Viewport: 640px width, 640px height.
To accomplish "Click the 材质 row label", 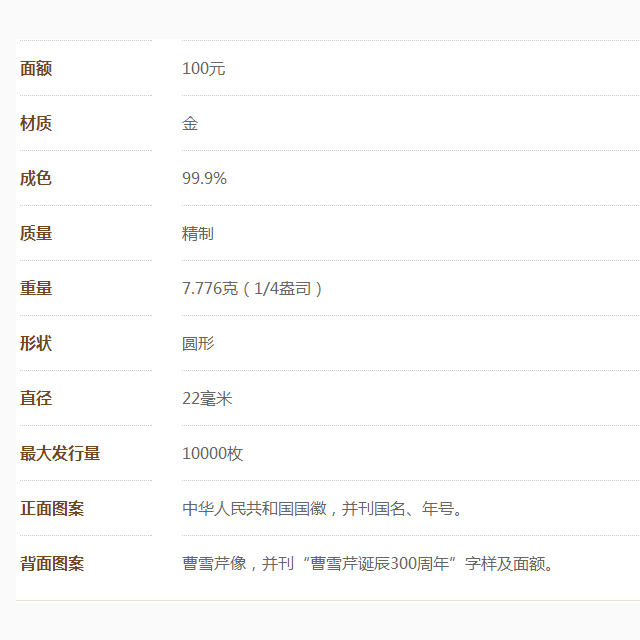I will tap(36, 124).
